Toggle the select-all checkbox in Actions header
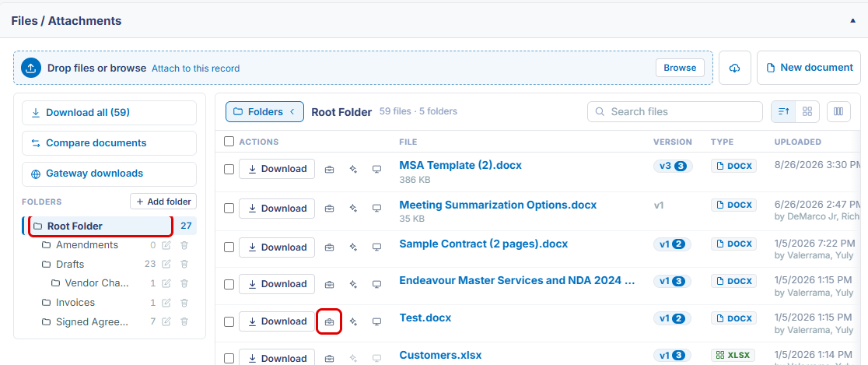 coord(229,142)
